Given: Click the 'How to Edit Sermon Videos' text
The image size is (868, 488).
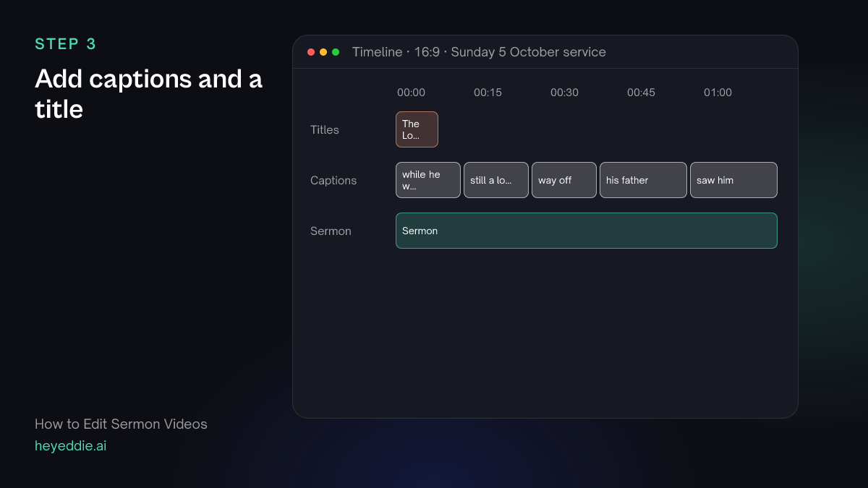Looking at the screenshot, I should pyautogui.click(x=121, y=424).
